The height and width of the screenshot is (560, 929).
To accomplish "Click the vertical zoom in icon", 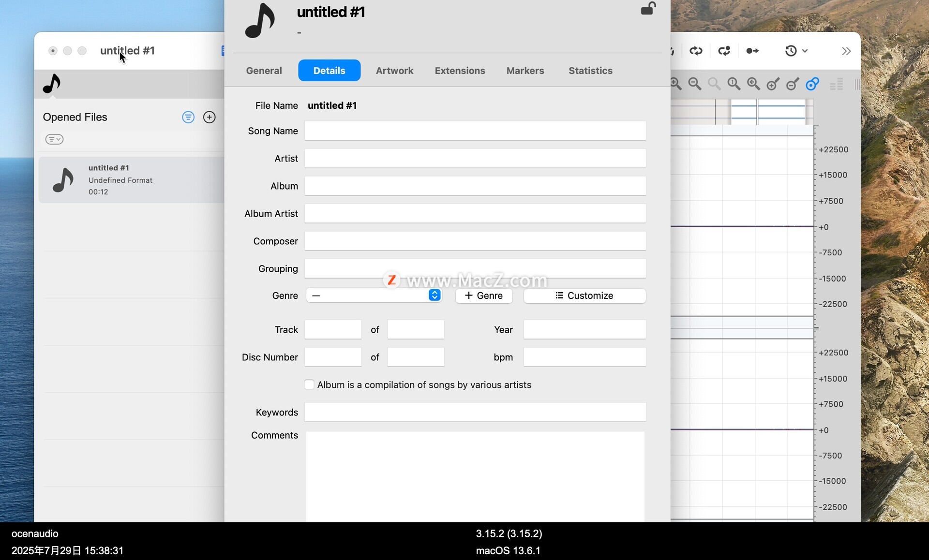I will click(x=773, y=84).
